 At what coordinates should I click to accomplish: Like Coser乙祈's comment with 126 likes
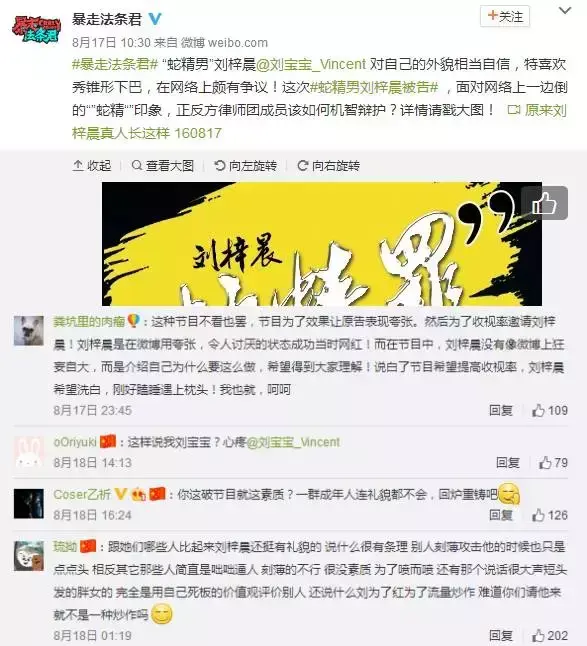550,515
